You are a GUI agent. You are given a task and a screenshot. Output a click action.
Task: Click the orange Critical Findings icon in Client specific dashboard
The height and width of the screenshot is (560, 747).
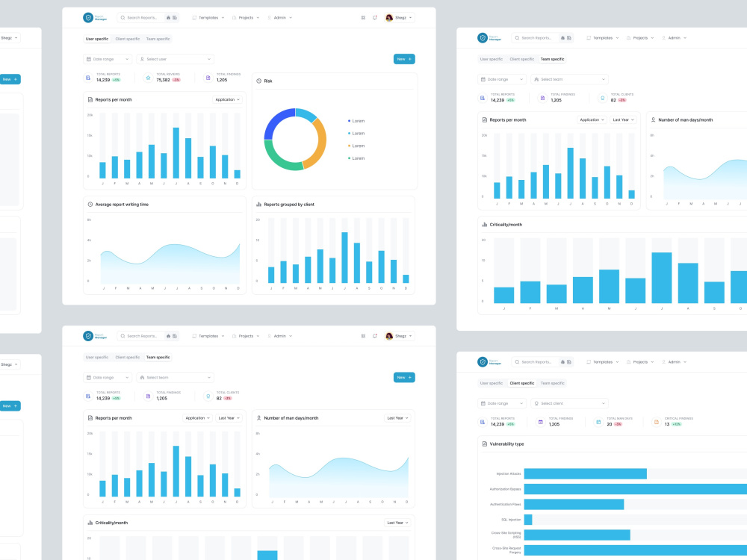coord(657,422)
